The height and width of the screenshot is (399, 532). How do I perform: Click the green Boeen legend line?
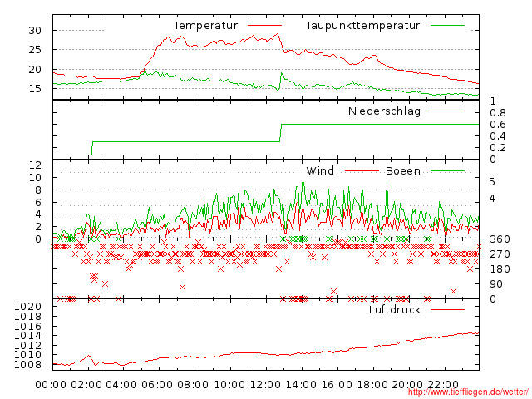pyautogui.click(x=447, y=171)
